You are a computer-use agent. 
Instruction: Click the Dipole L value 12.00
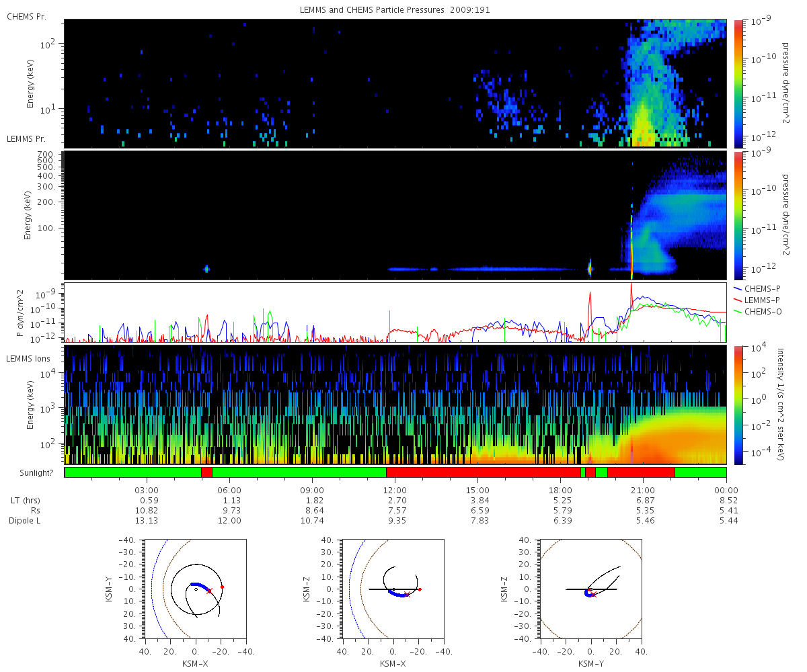tap(229, 520)
